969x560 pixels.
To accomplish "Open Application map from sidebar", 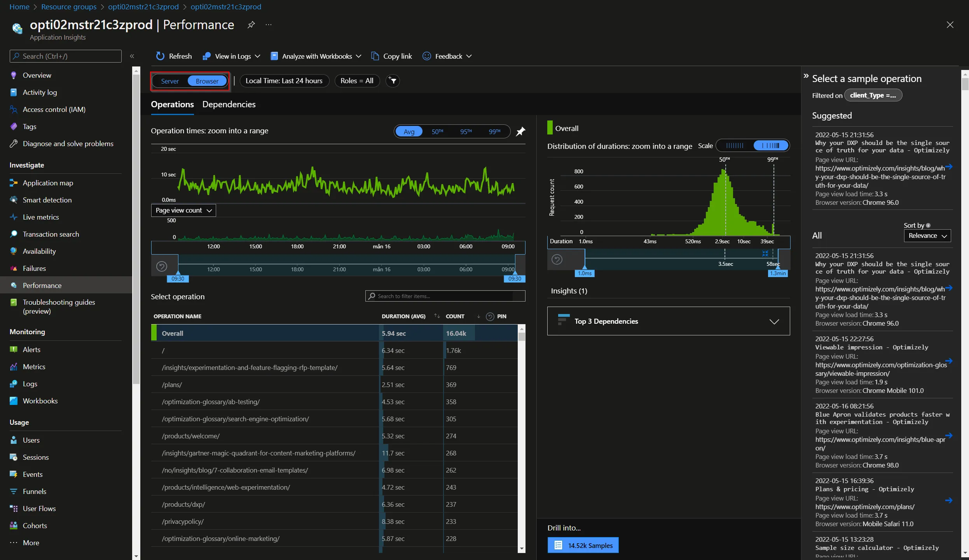I will coord(48,183).
